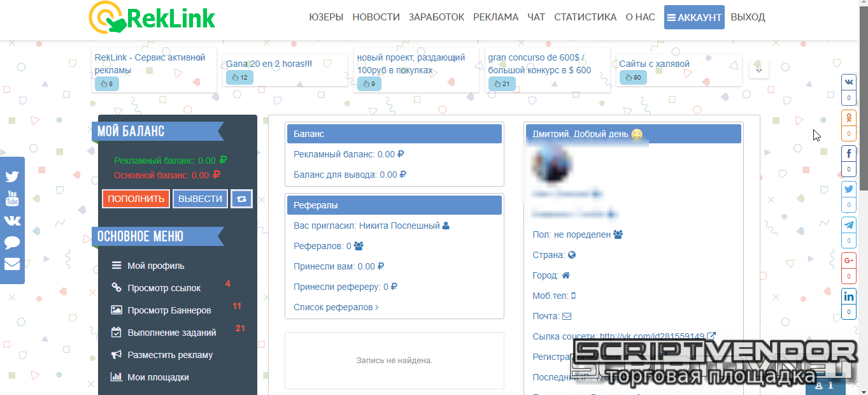Click the envelope mail icon on left
The image size is (868, 395).
click(x=12, y=264)
